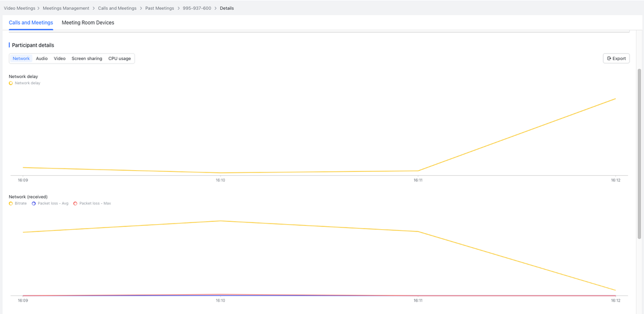This screenshot has height=314, width=644.
Task: Click the Export button
Action: (x=616, y=59)
